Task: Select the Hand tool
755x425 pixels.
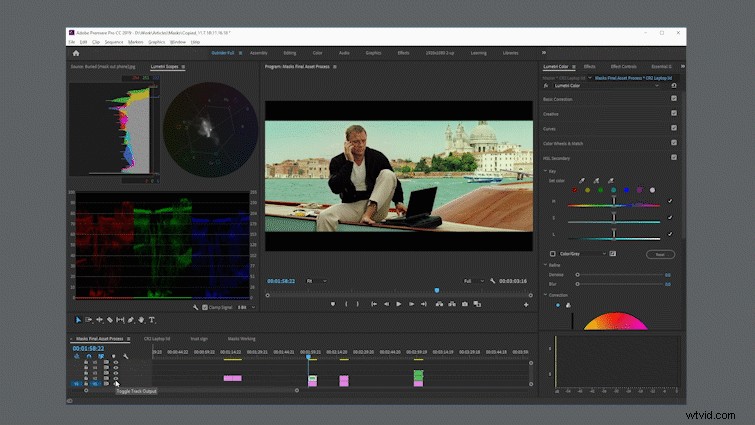Action: tap(141, 320)
